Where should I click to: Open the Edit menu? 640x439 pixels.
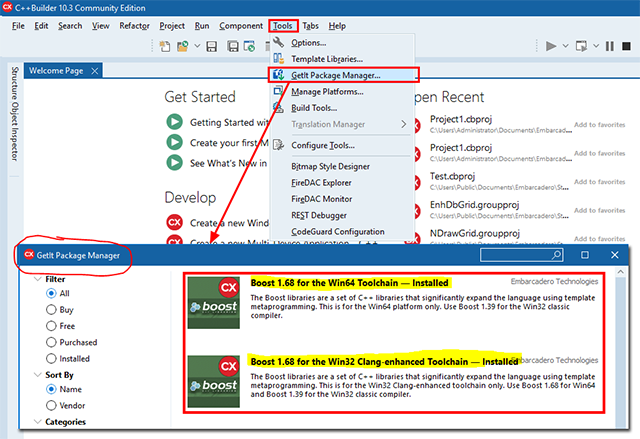tap(41, 26)
